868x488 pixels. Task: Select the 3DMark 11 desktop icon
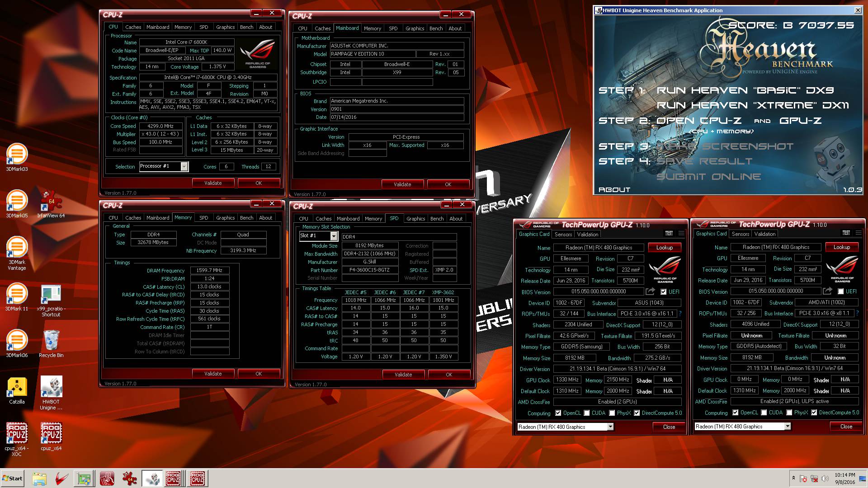(17, 297)
